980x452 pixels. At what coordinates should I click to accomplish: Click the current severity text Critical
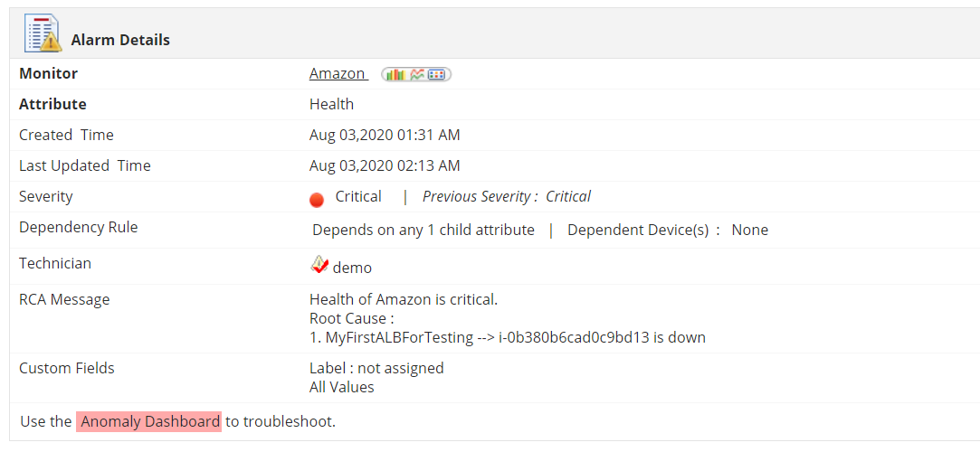point(358,196)
